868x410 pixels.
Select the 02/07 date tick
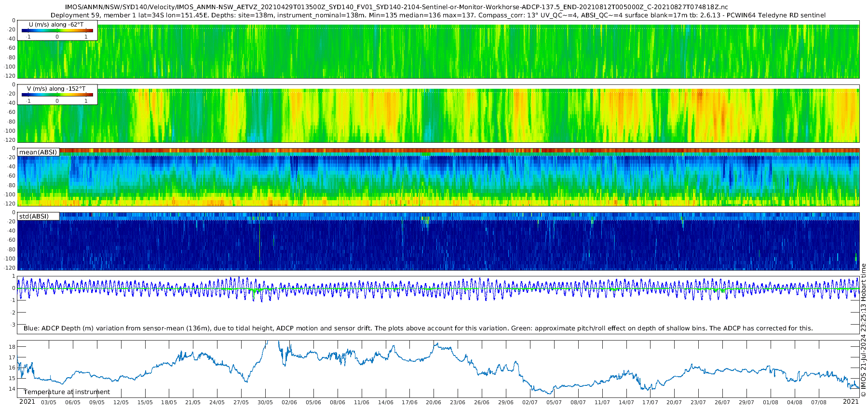click(x=529, y=402)
